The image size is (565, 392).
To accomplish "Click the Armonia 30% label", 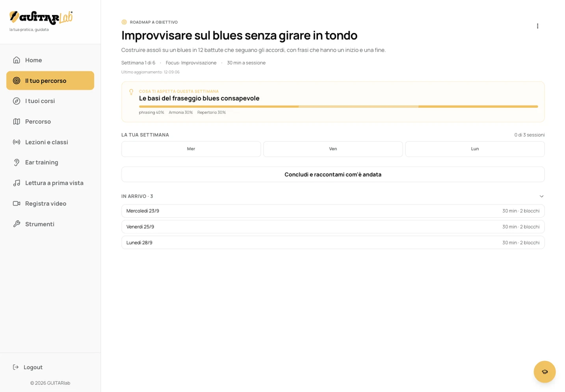I will pos(180,113).
